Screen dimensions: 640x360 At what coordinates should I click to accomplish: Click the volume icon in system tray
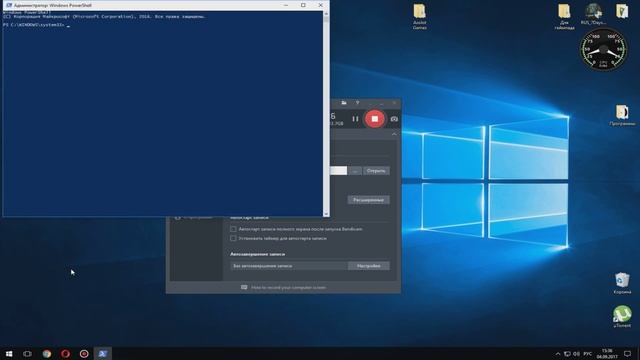coord(577,353)
